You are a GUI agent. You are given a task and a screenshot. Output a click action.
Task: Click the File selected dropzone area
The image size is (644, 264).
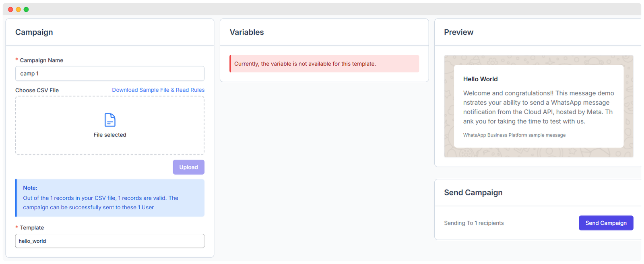[109, 126]
